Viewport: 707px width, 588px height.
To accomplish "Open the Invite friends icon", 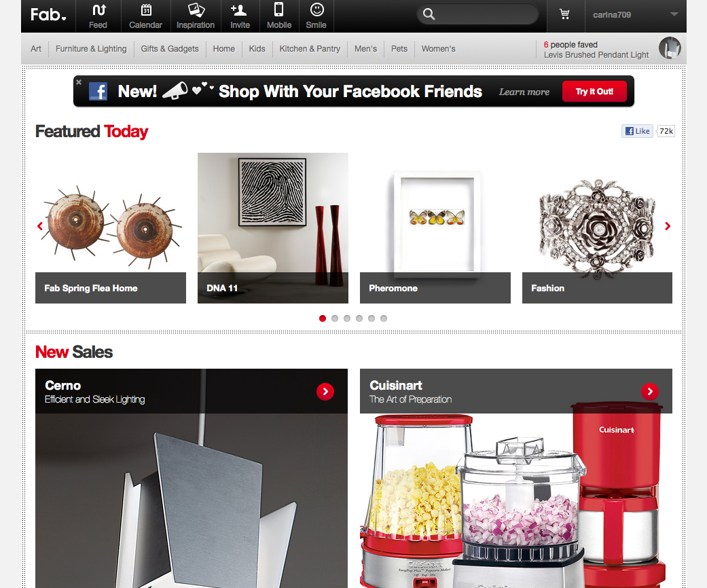I will point(238,10).
